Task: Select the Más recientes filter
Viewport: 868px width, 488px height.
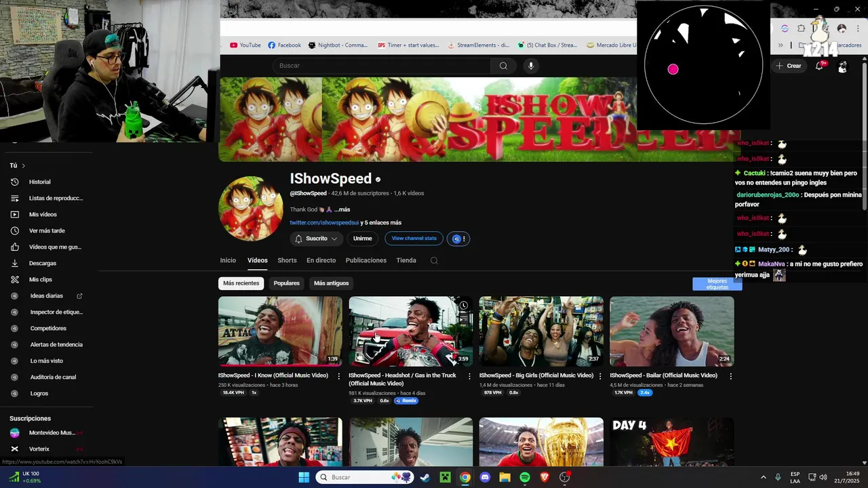Action: click(x=241, y=283)
